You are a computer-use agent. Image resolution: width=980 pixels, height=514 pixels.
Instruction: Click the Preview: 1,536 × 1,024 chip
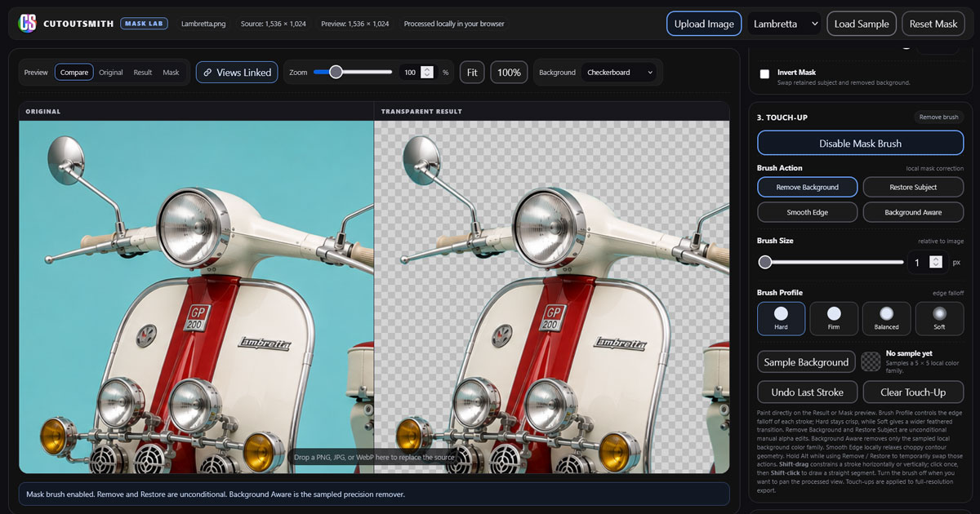355,24
